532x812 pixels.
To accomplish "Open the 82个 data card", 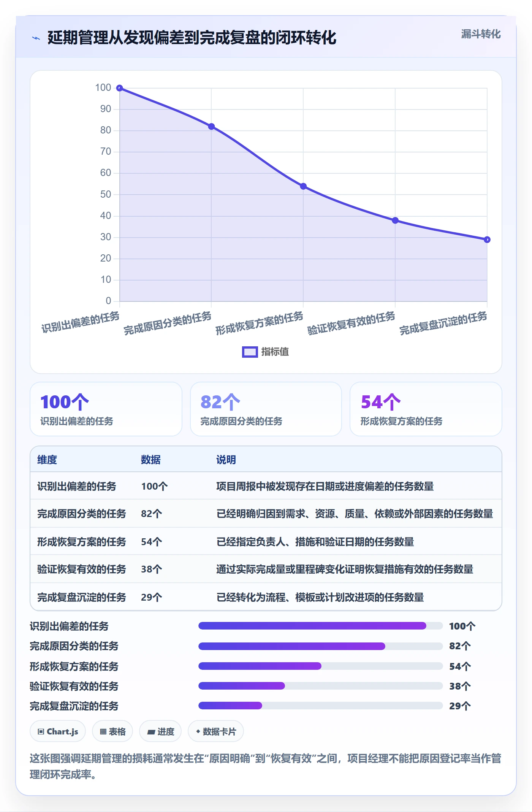I will point(266,409).
